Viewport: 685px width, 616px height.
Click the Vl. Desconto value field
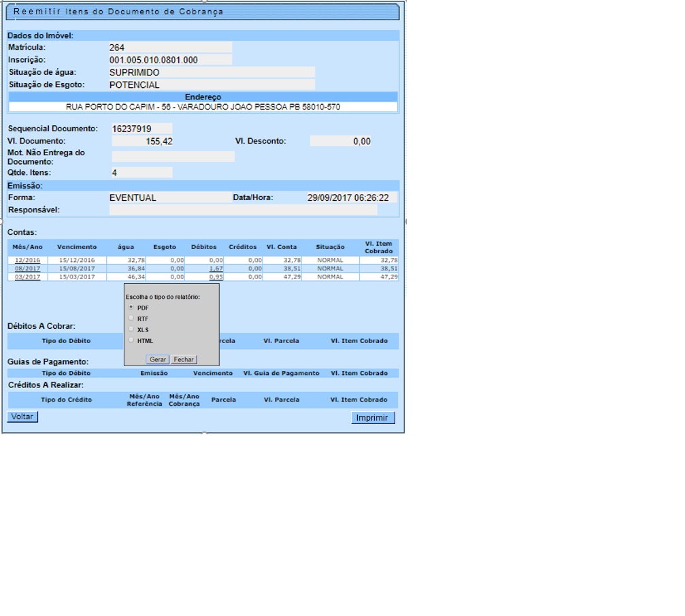click(x=340, y=141)
